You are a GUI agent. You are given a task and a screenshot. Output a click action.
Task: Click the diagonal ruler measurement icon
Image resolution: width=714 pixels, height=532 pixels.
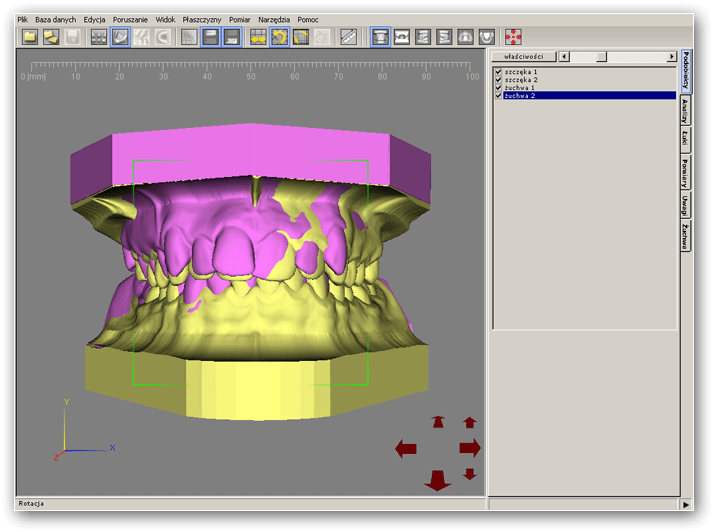click(348, 37)
